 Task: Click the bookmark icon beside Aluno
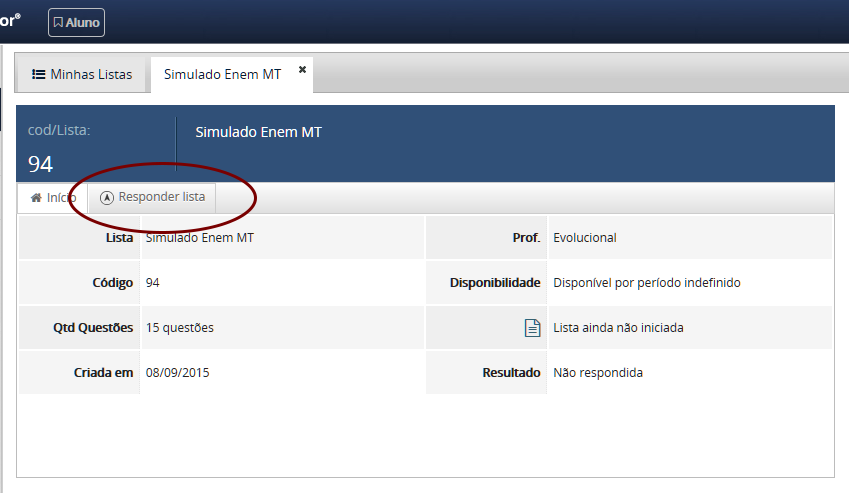(58, 22)
